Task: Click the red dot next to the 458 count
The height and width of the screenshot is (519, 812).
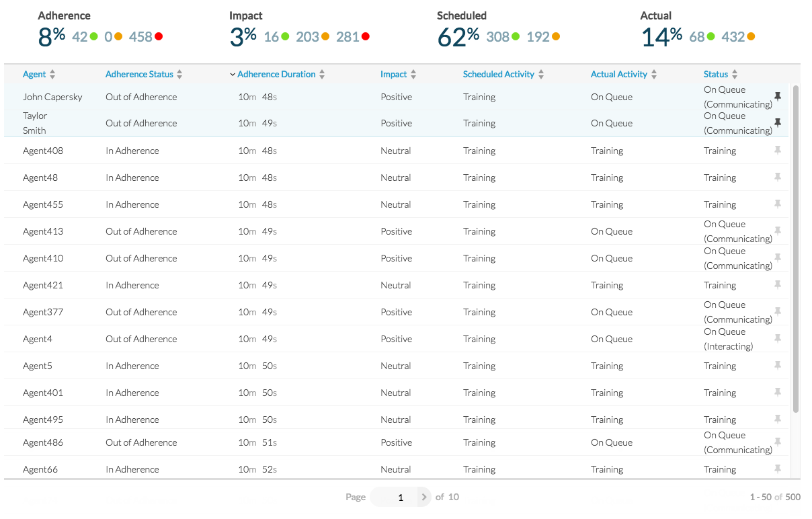Action: coord(159,37)
